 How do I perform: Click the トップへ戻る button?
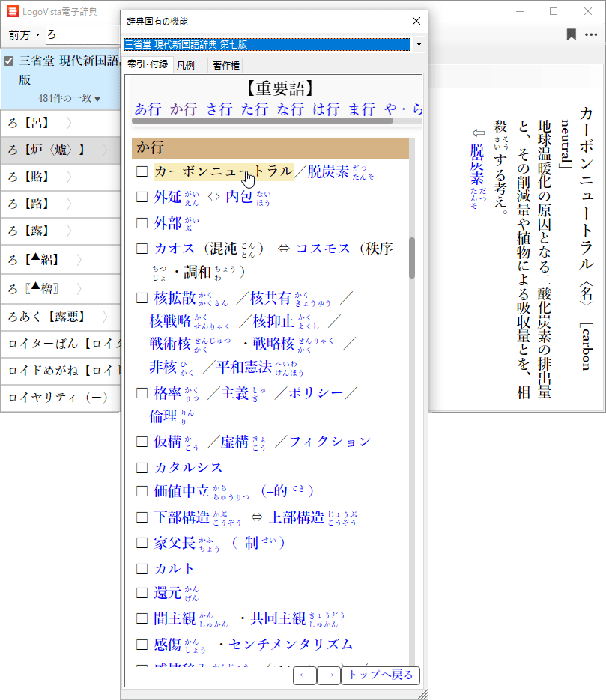pos(380,675)
